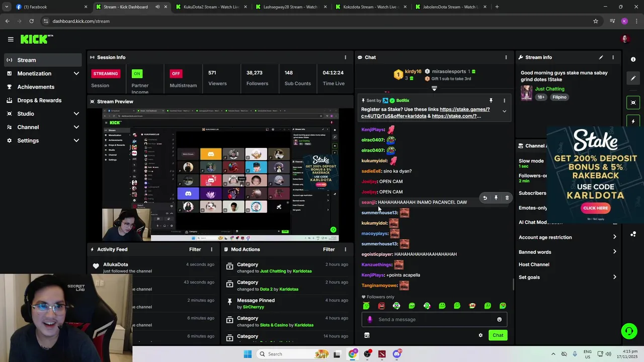Open the Set goals option
The width and height of the screenshot is (644, 362).
click(x=568, y=277)
